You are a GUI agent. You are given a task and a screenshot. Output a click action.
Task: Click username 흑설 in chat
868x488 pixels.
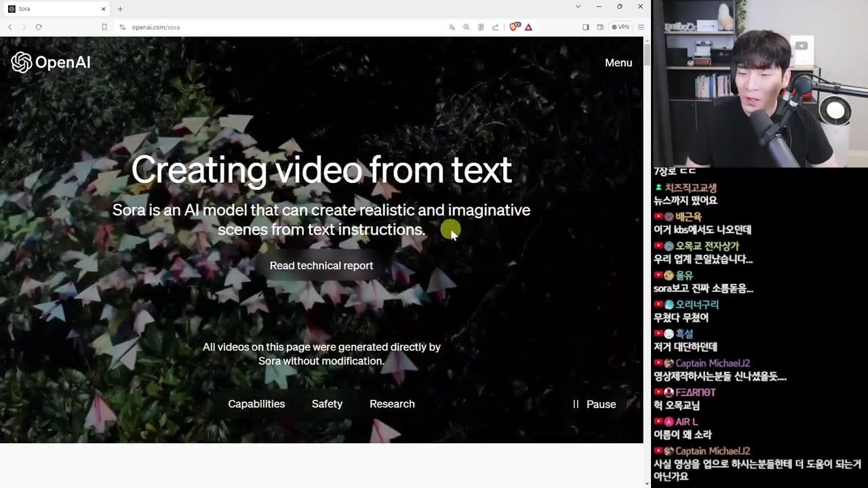(x=684, y=333)
